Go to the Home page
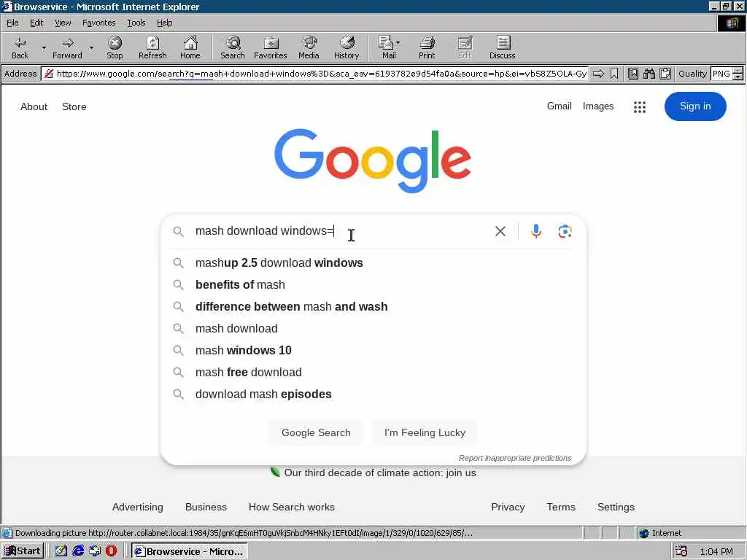747x560 pixels. tap(190, 47)
